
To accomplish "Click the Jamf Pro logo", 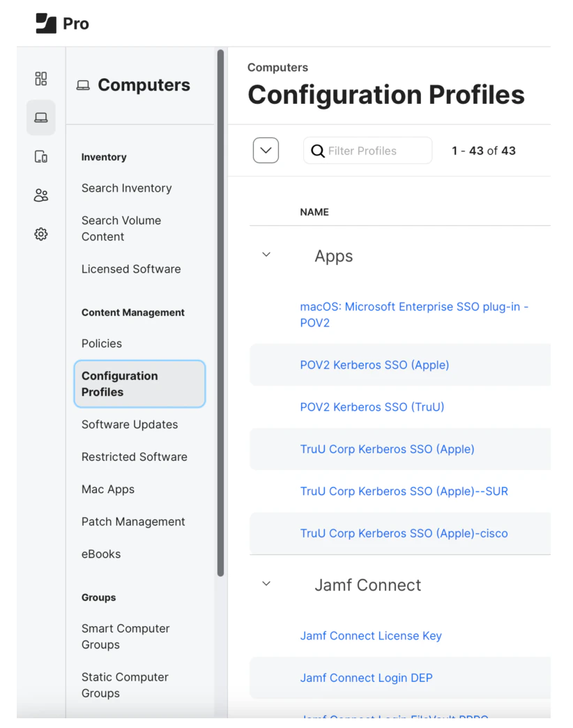I will click(63, 23).
